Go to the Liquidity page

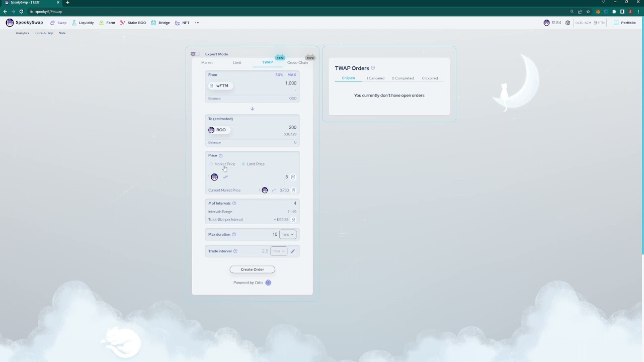tap(83, 23)
